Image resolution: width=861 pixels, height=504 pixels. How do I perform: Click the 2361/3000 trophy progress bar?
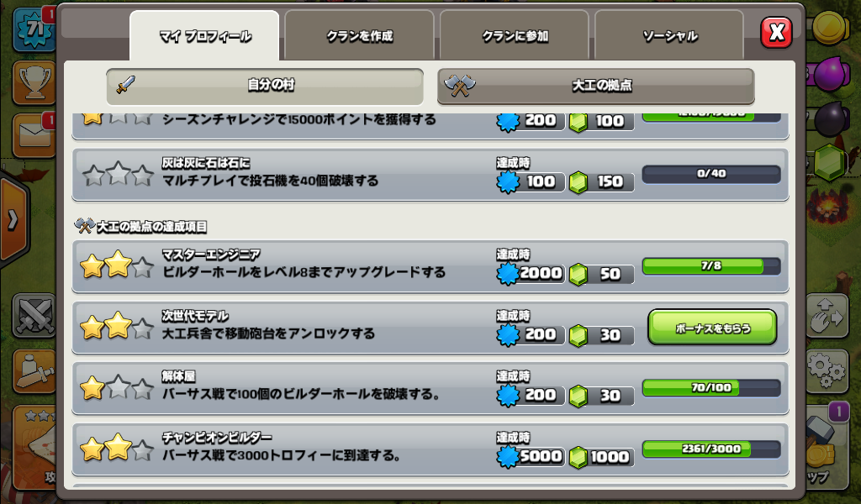(711, 449)
